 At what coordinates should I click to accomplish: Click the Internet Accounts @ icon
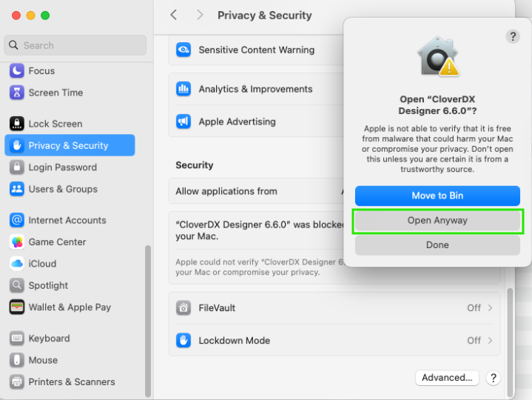[16, 220]
